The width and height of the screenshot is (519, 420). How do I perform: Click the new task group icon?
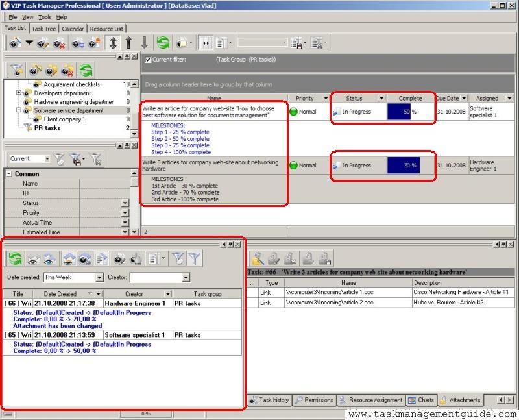(35, 70)
